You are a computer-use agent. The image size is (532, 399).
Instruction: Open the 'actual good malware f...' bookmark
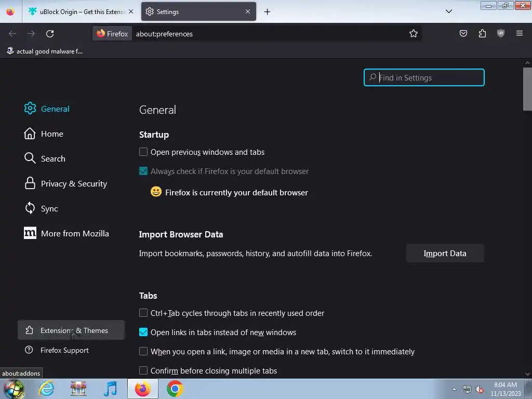coord(45,51)
